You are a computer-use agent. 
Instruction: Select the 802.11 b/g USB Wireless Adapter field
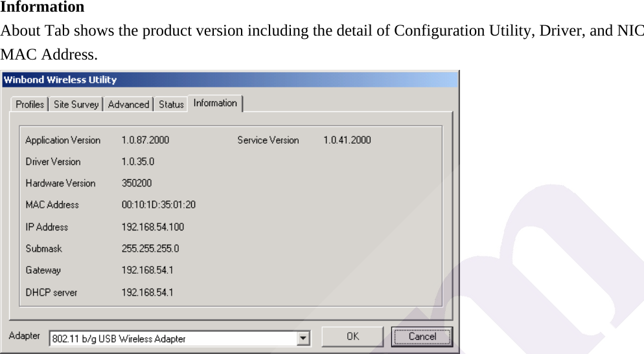point(179,338)
